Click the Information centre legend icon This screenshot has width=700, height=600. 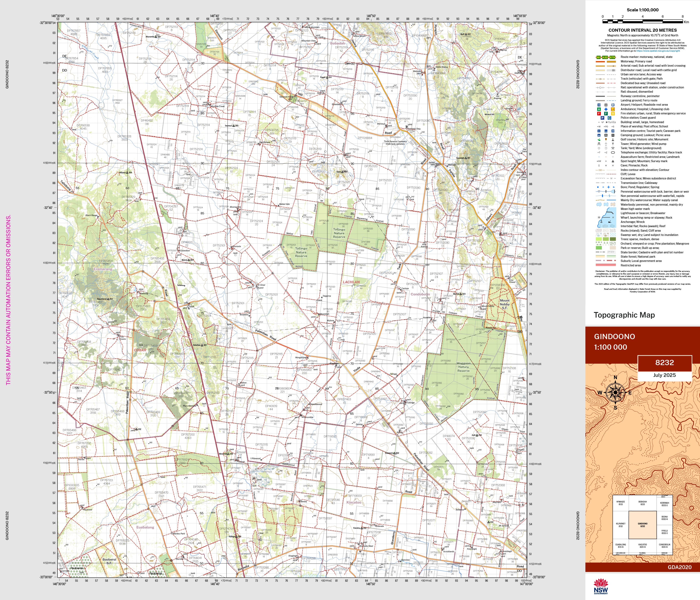[599, 131]
